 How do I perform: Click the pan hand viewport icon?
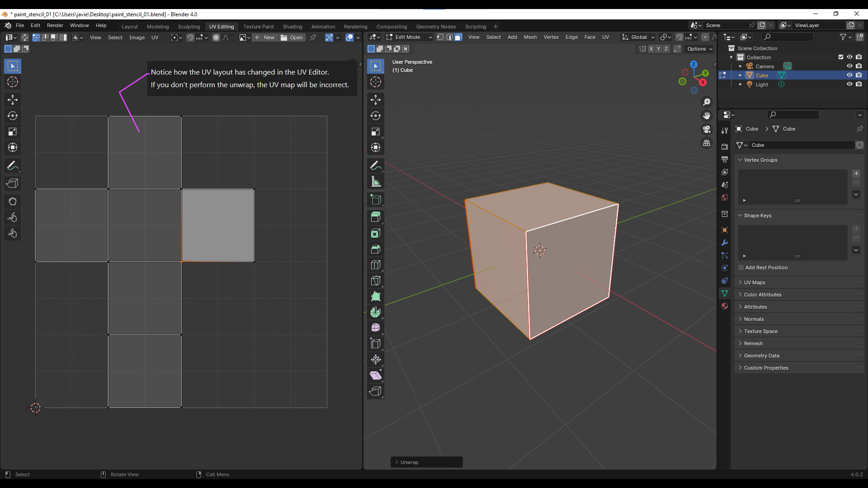[x=707, y=116]
